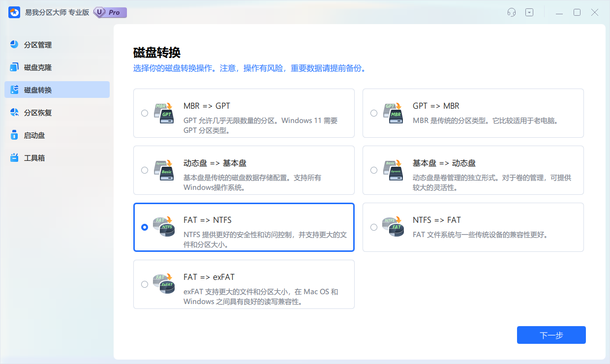
Task: Select the FAT => exFAT radio button
Action: pos(144,284)
